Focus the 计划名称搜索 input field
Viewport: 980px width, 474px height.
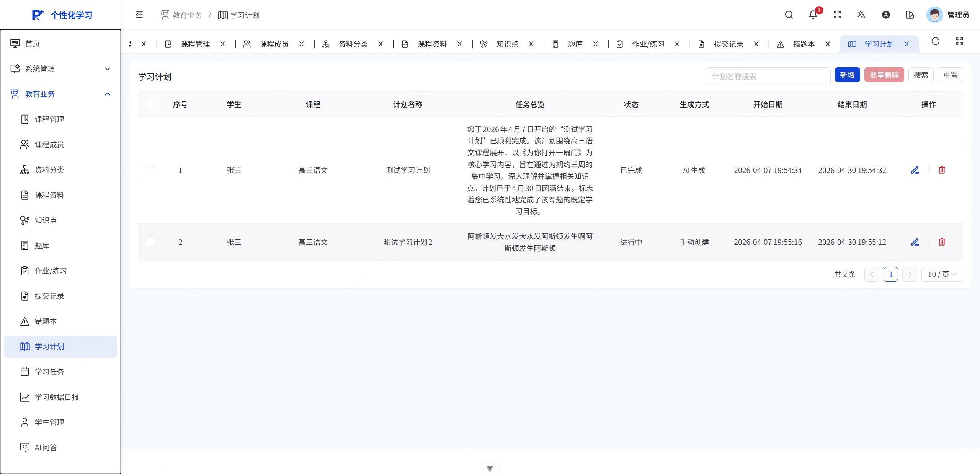tap(768, 77)
